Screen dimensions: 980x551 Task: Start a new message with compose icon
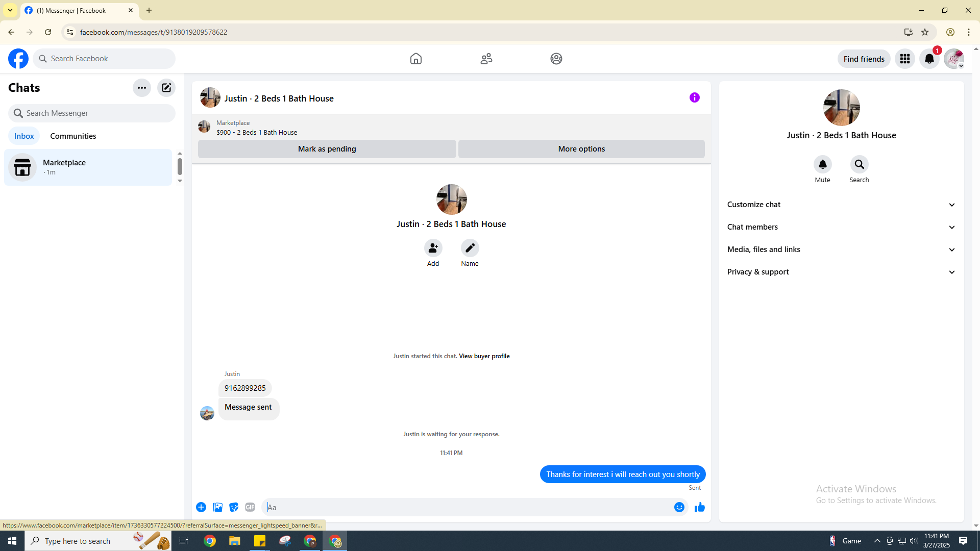(166, 88)
